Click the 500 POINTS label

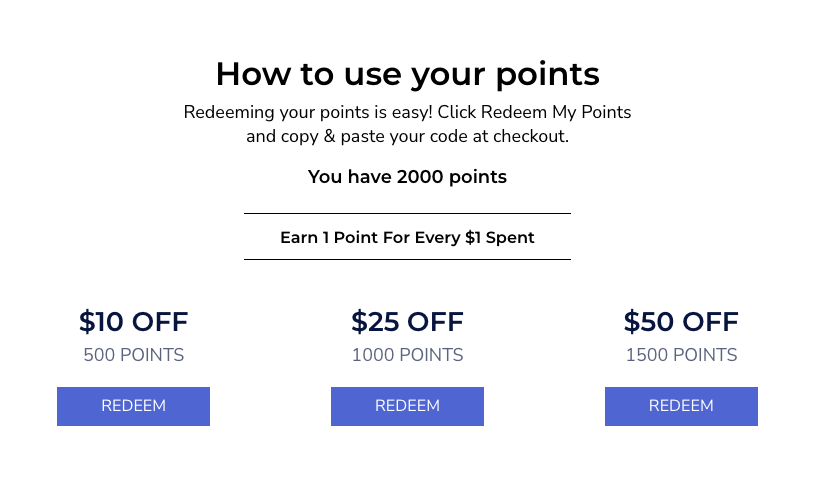click(134, 355)
